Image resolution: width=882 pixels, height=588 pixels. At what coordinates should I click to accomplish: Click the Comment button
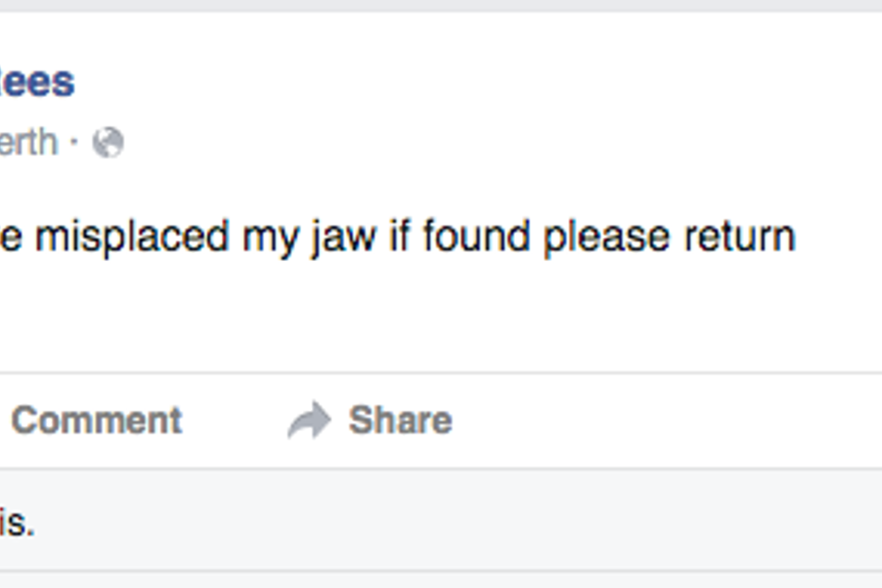point(96,421)
